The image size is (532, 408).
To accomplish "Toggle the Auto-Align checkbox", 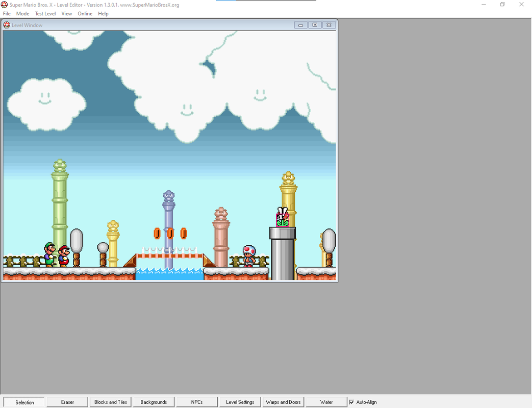I will point(351,402).
